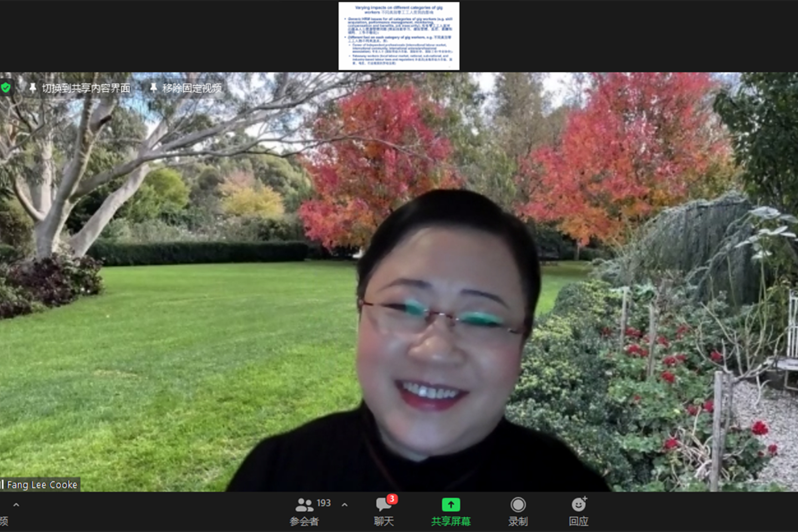798x532 pixels.
Task: Click the 聊天 label
Action: pyautogui.click(x=383, y=521)
